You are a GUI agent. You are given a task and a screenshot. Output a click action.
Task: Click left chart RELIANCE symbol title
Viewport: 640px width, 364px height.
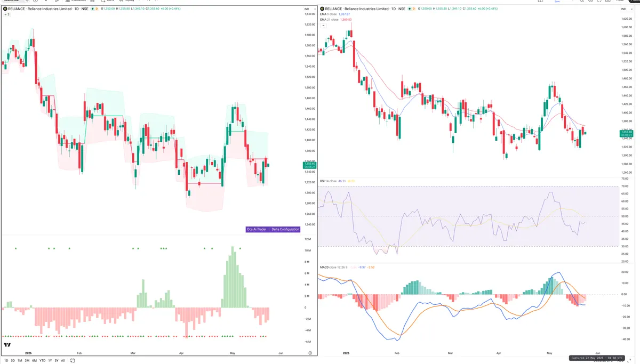pos(48,9)
